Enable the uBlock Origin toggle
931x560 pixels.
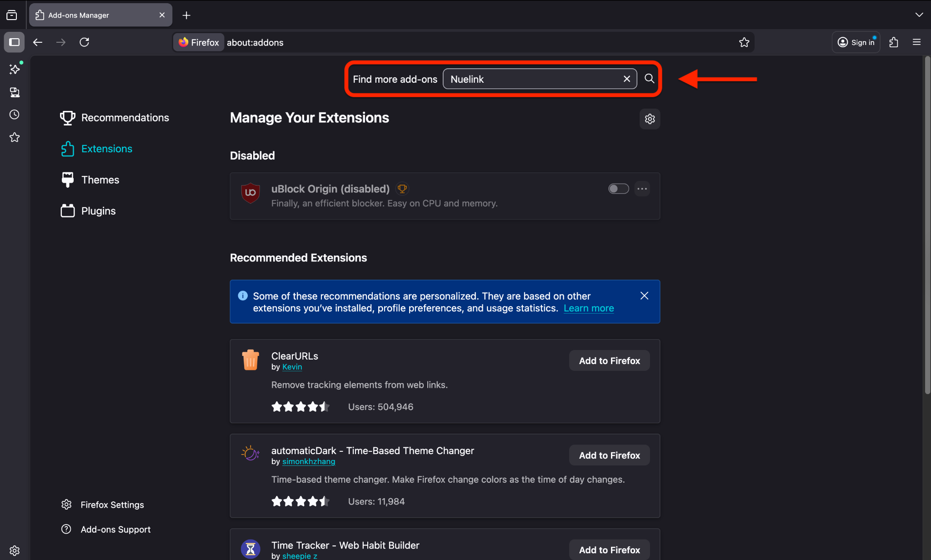(x=618, y=189)
